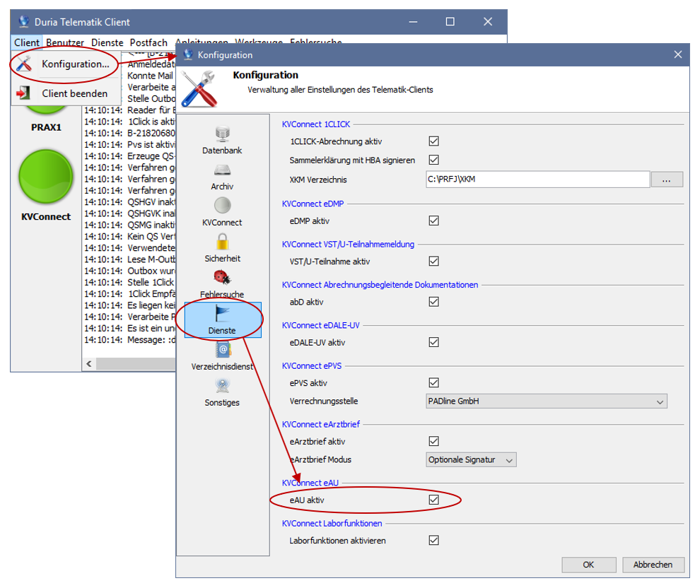
Task: Open the Dienste menu in the menu bar
Action: 107,42
